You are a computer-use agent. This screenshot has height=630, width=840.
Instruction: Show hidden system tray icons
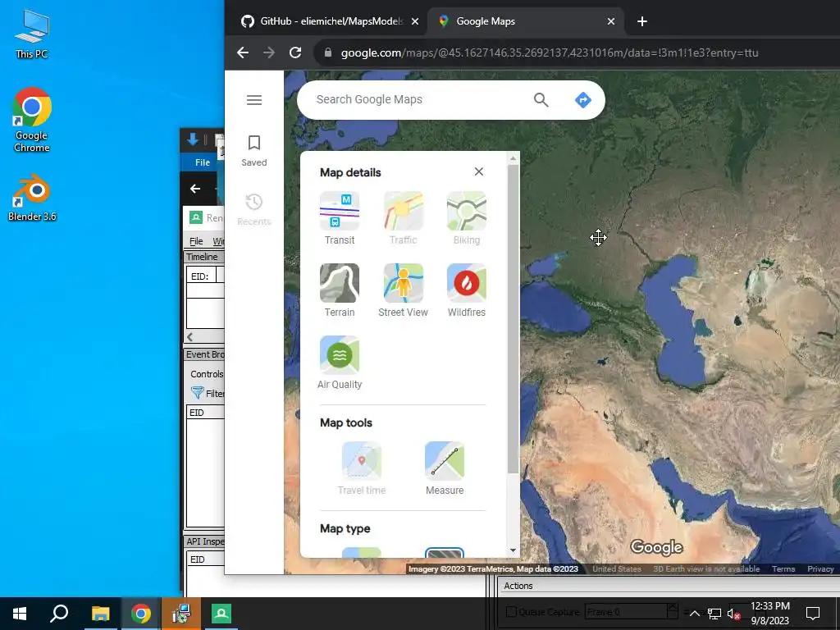(694, 614)
